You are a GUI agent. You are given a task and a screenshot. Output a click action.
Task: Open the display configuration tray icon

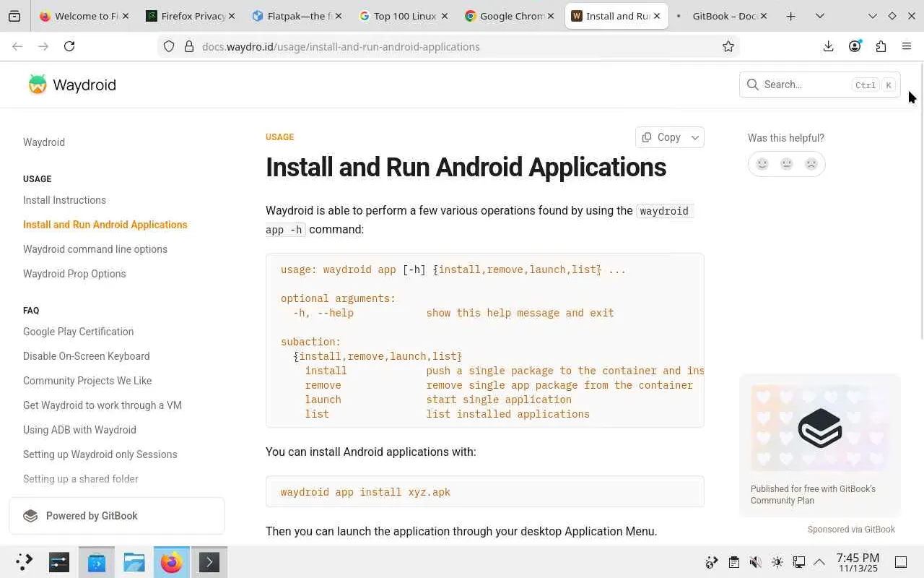click(798, 562)
